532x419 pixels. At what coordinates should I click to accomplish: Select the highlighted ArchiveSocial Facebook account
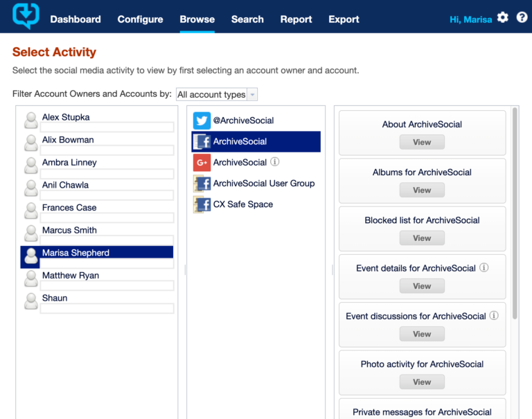click(x=256, y=141)
